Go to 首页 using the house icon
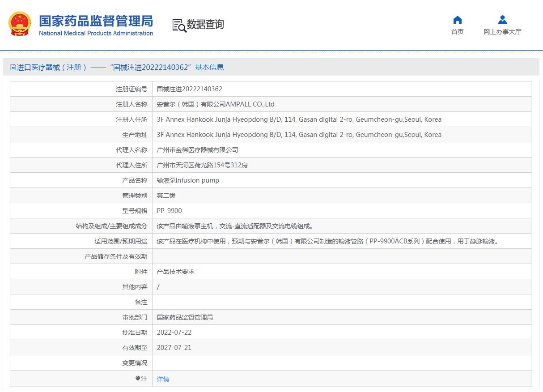Image resolution: width=543 pixels, height=392 pixels. [457, 20]
